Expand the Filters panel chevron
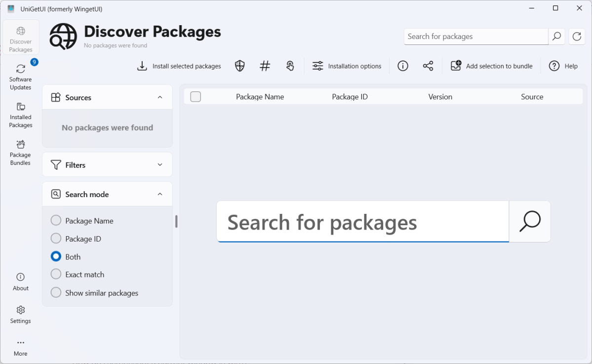 pyautogui.click(x=160, y=165)
